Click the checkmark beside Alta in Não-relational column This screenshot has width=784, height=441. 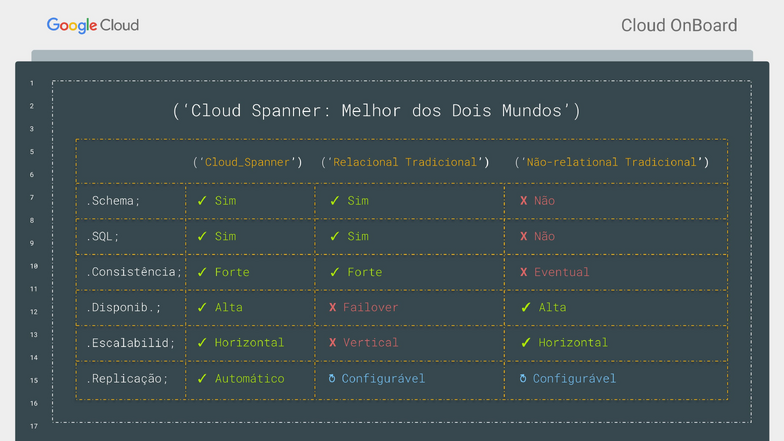coord(526,308)
